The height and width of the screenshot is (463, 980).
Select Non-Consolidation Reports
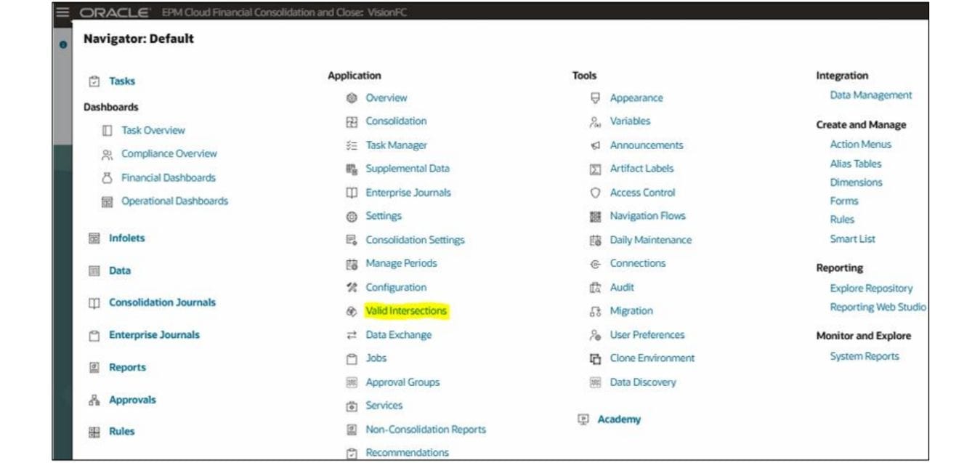[426, 429]
